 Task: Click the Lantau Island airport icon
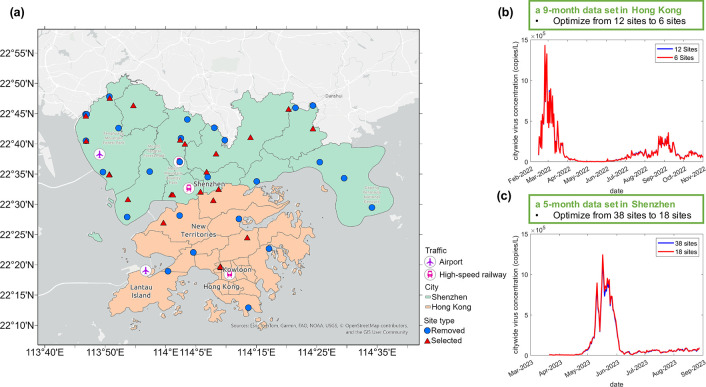145,270
